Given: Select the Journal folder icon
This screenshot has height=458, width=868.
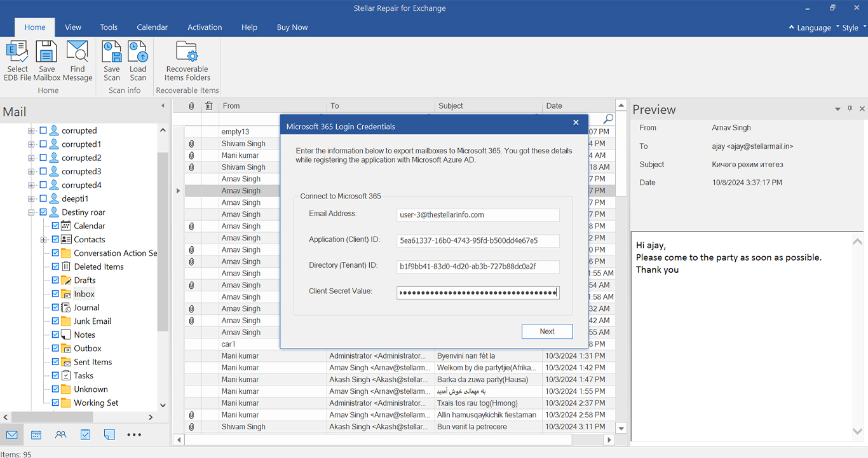Looking at the screenshot, I should [66, 307].
